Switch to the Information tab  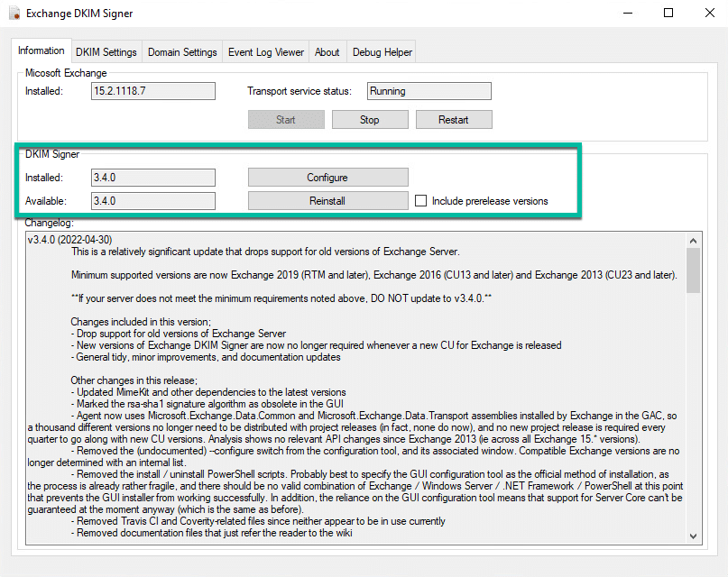pyautogui.click(x=41, y=50)
